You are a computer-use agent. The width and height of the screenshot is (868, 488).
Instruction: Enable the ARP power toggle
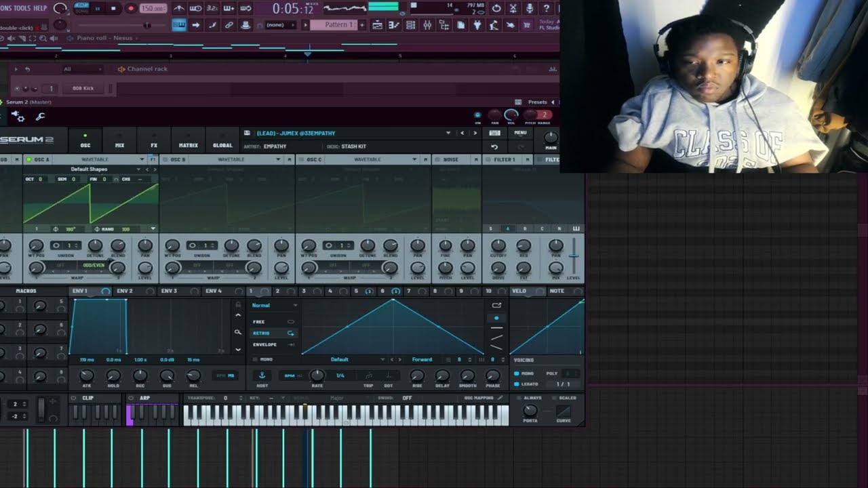(x=131, y=398)
